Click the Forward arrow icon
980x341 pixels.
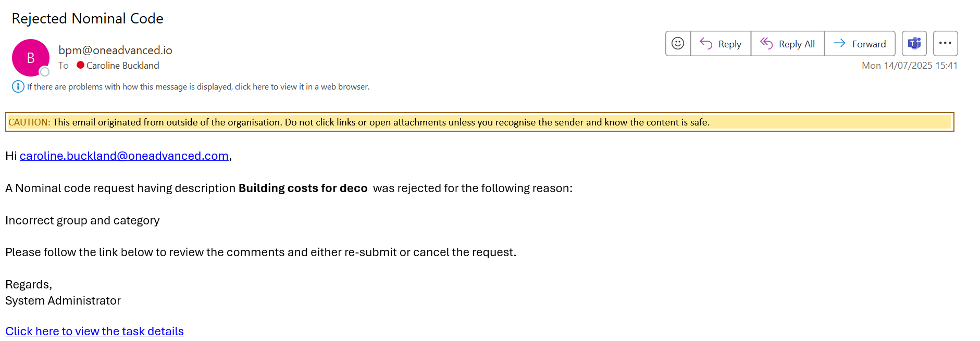pos(839,43)
